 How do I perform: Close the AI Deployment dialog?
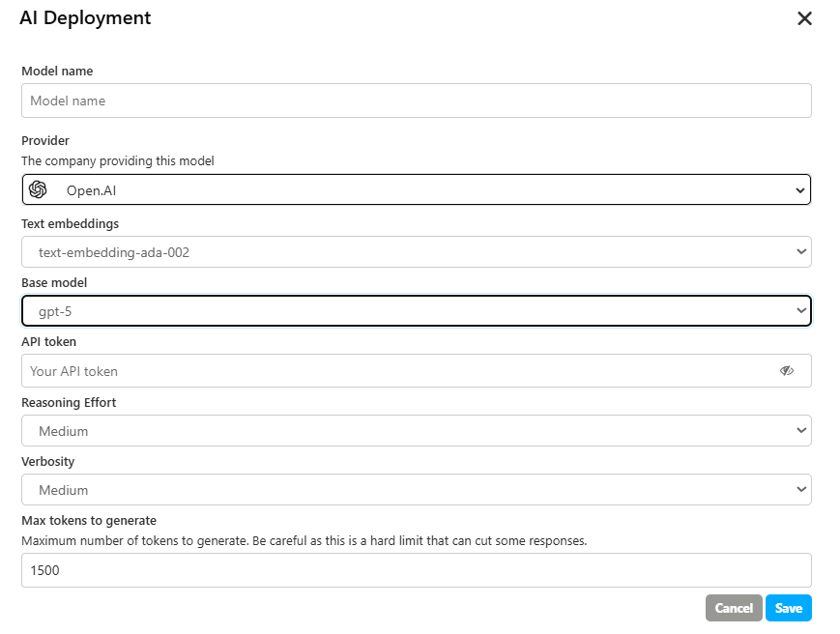804,18
